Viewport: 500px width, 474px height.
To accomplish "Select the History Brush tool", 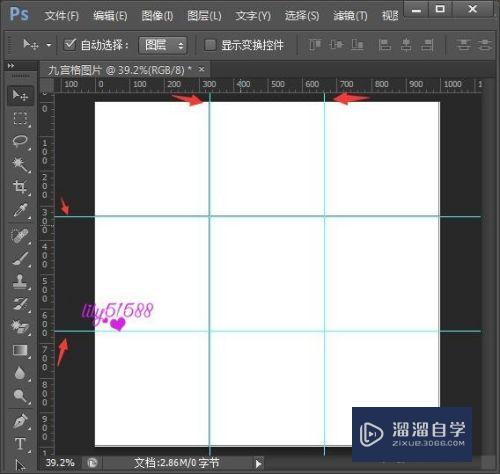I will coord(20,304).
